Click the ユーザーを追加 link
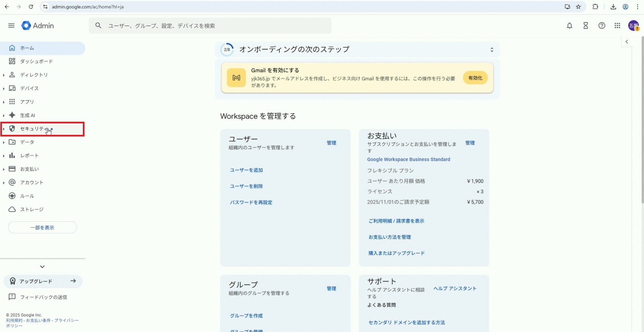644x332 pixels. point(246,170)
